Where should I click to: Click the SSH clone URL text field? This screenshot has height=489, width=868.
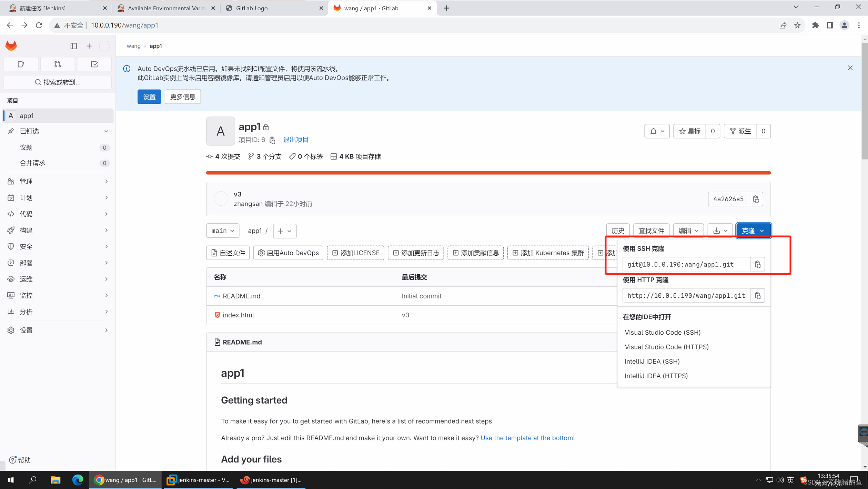[687, 264]
